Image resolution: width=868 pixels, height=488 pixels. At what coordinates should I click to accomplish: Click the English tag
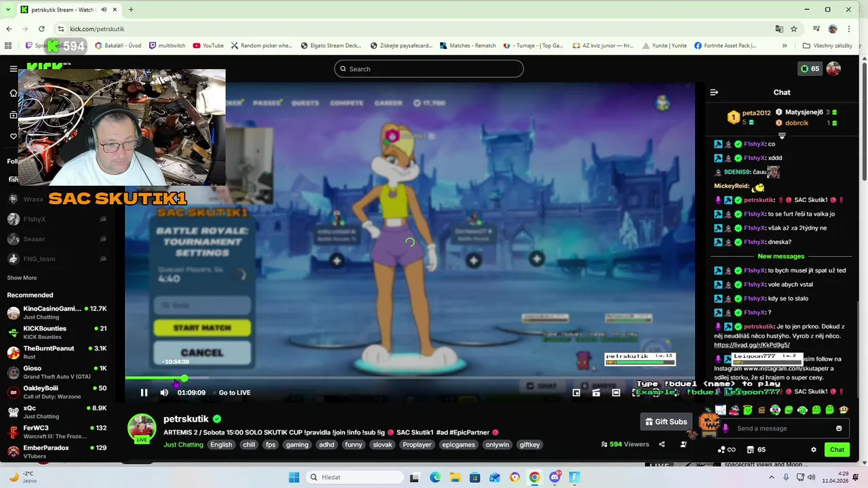click(x=221, y=445)
